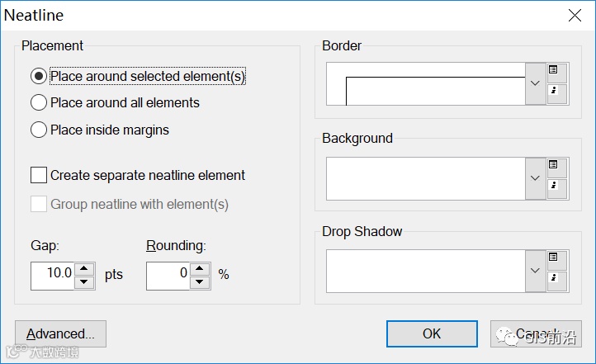Click the Advanced... button

coord(60,333)
